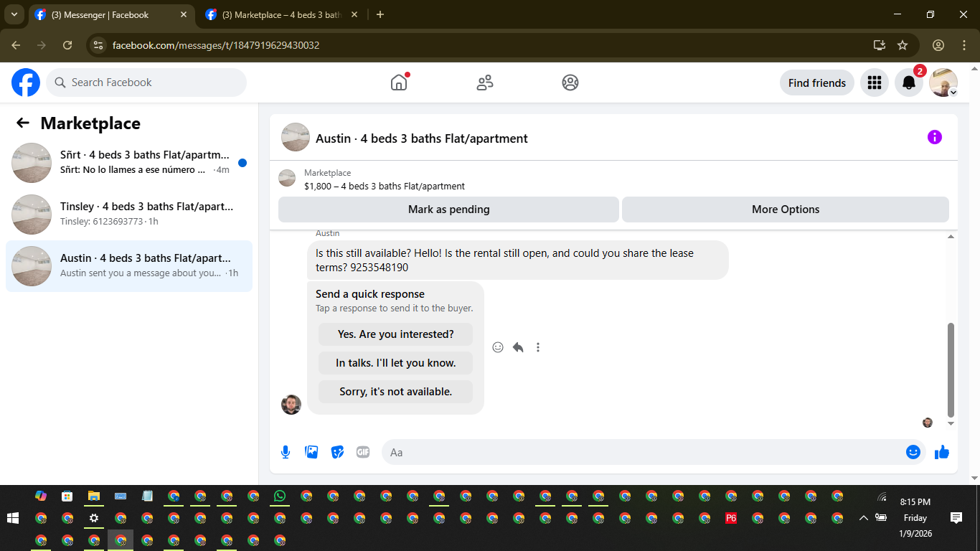Screen dimensions: 980x551
Task: Choose a GIF with the GIF icon
Action: [363, 452]
